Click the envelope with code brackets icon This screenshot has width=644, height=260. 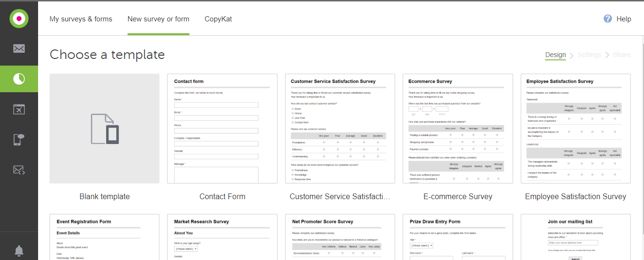coord(19,170)
